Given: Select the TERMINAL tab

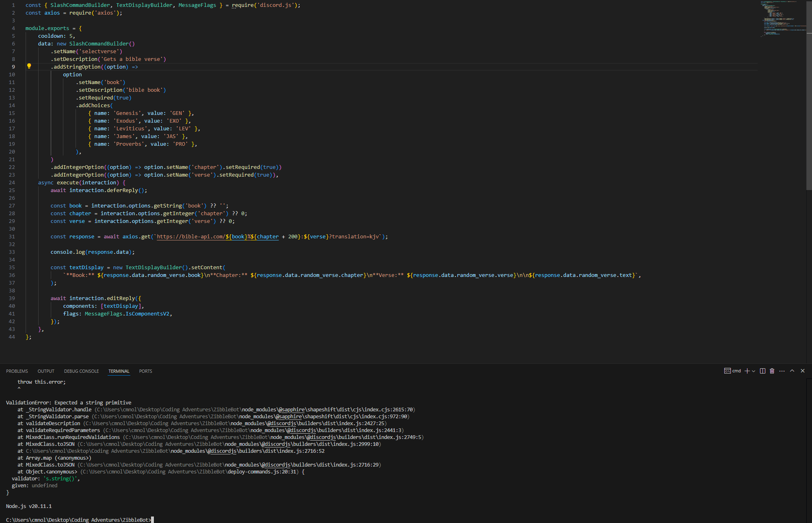Looking at the screenshot, I should 119,371.
